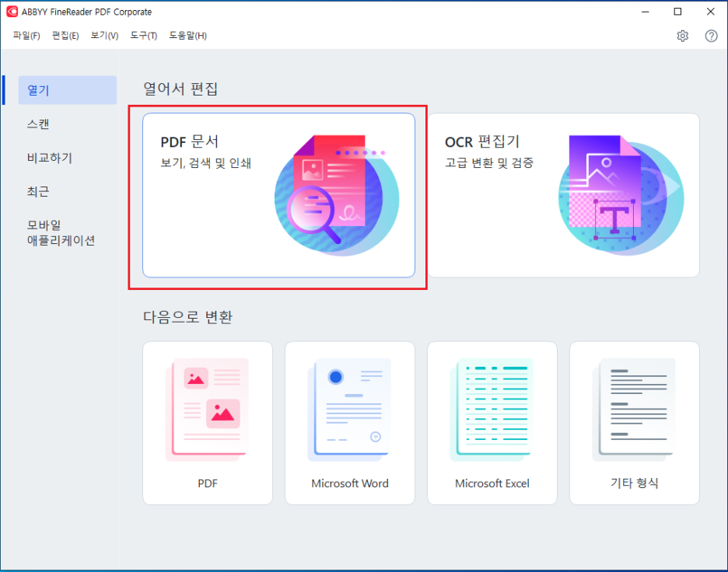Click the PDF document magnifier illustration

[x=337, y=195]
